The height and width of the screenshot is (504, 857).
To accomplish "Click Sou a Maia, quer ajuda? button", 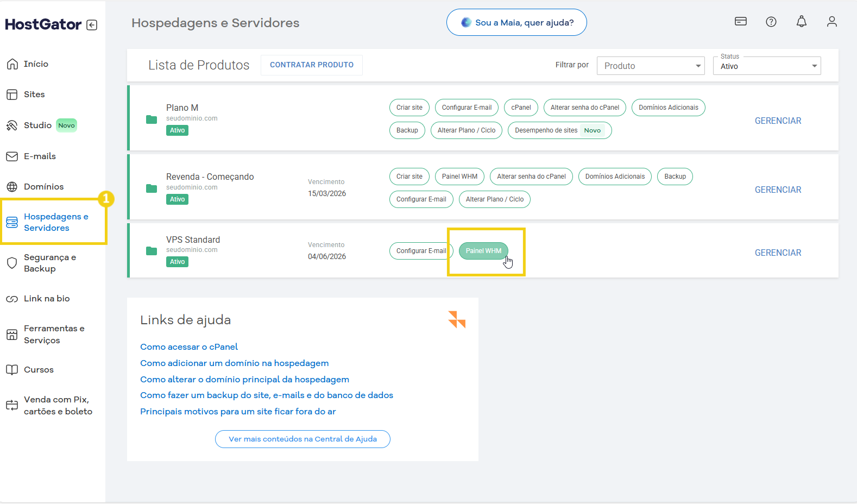I will pos(516,22).
